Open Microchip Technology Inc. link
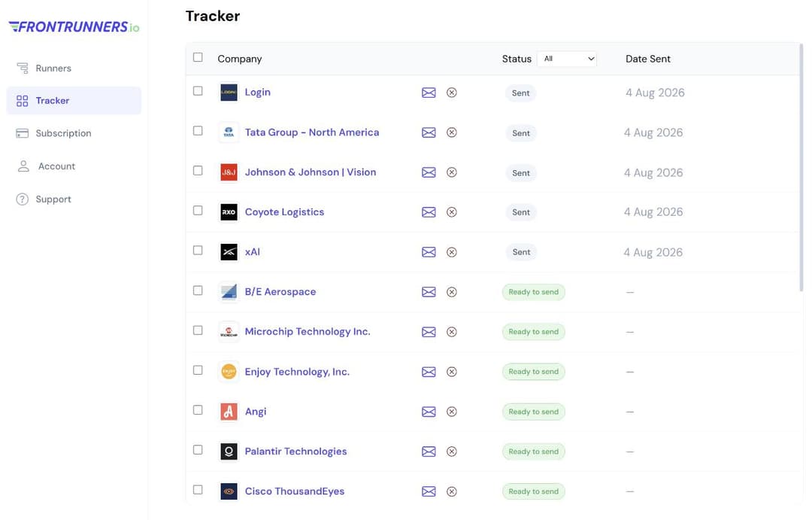Image resolution: width=812 pixels, height=520 pixels. pos(308,332)
